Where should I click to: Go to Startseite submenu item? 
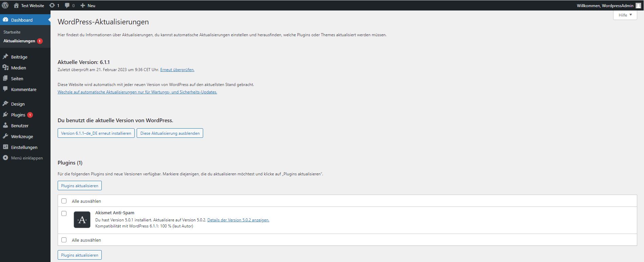coord(12,32)
